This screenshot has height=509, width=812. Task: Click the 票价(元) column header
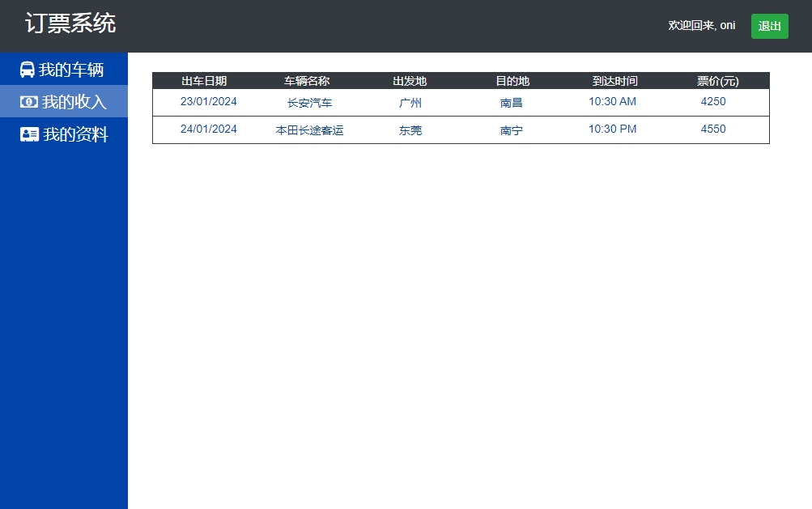[717, 81]
